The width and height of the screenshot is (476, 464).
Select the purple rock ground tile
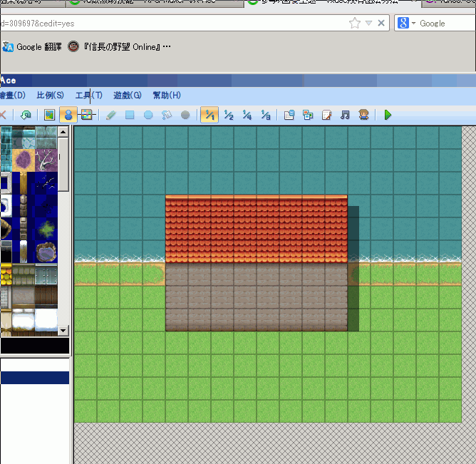24,160
